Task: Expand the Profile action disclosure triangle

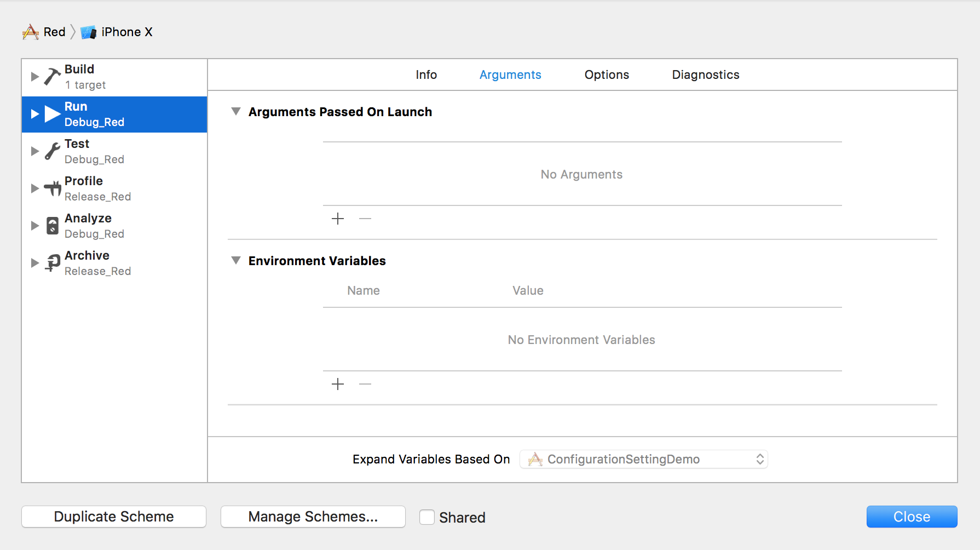Action: point(34,188)
